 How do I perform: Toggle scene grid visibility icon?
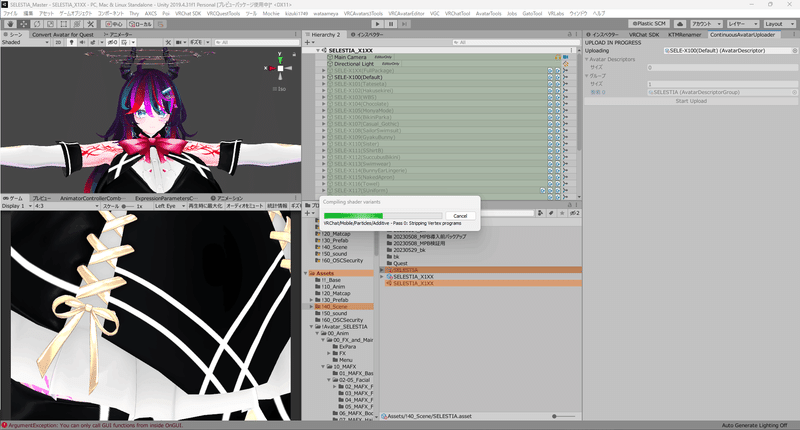[124, 42]
